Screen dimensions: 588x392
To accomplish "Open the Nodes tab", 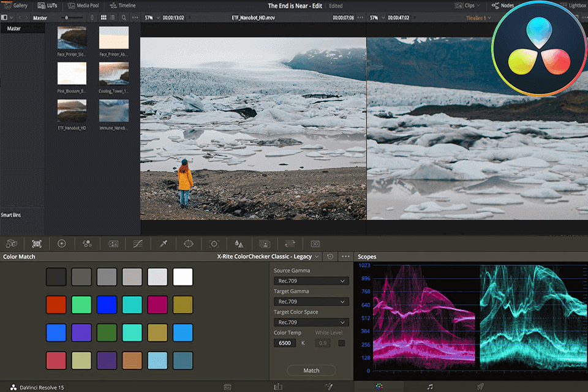I will click(x=502, y=6).
